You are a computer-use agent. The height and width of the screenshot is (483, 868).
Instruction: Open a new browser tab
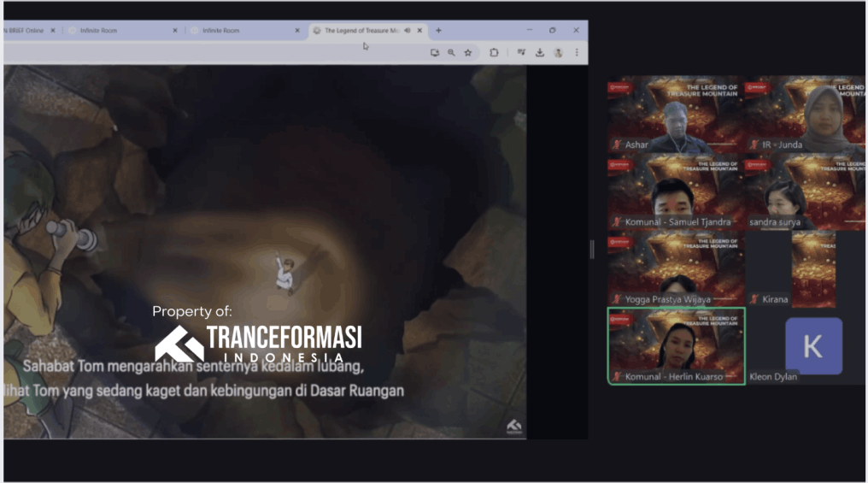coord(438,30)
